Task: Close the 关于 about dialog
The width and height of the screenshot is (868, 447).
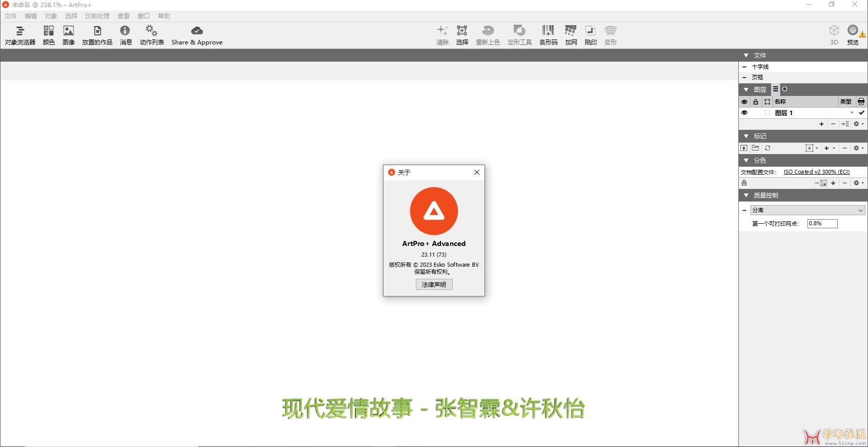Action: coord(477,172)
